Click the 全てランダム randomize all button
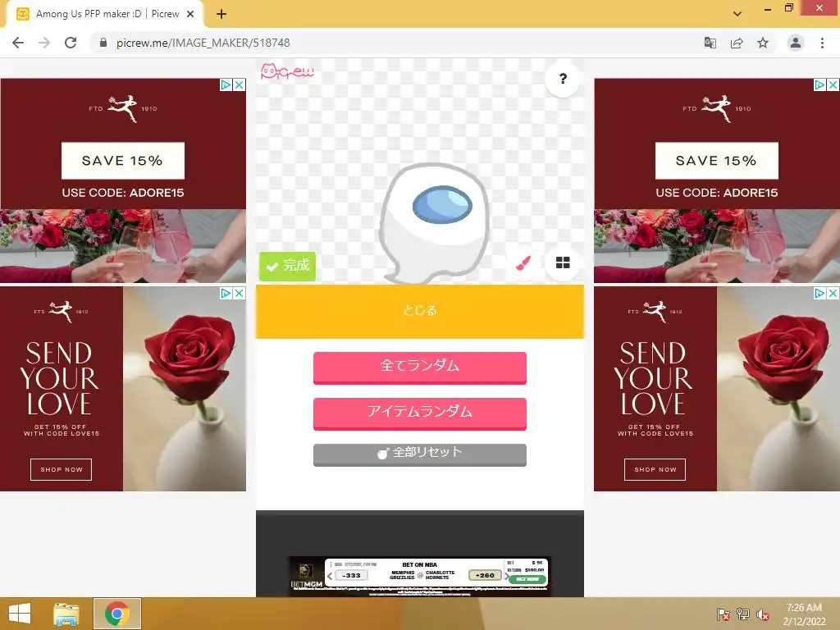This screenshot has width=840, height=630. coord(420,367)
